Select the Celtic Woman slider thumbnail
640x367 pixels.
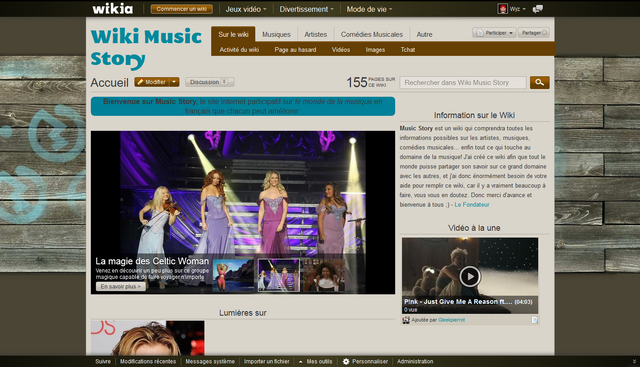[x=279, y=275]
